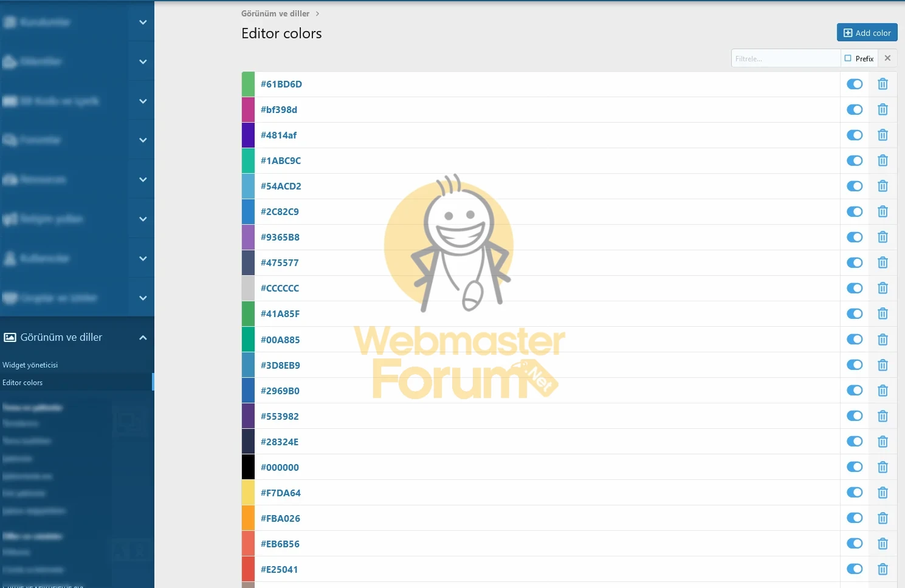Delete the #54ACD2 color entry
The height and width of the screenshot is (588, 905).
883,186
